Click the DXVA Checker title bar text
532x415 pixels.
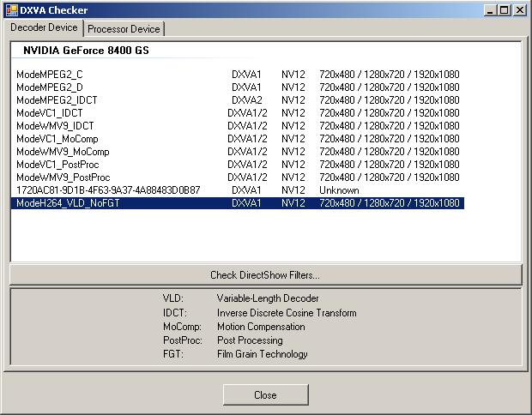click(53, 10)
